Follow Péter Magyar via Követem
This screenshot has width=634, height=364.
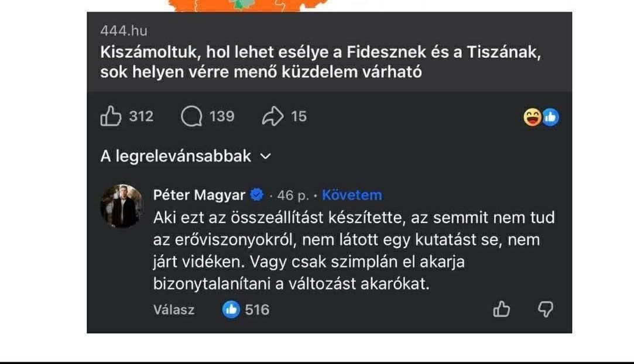pos(351,195)
